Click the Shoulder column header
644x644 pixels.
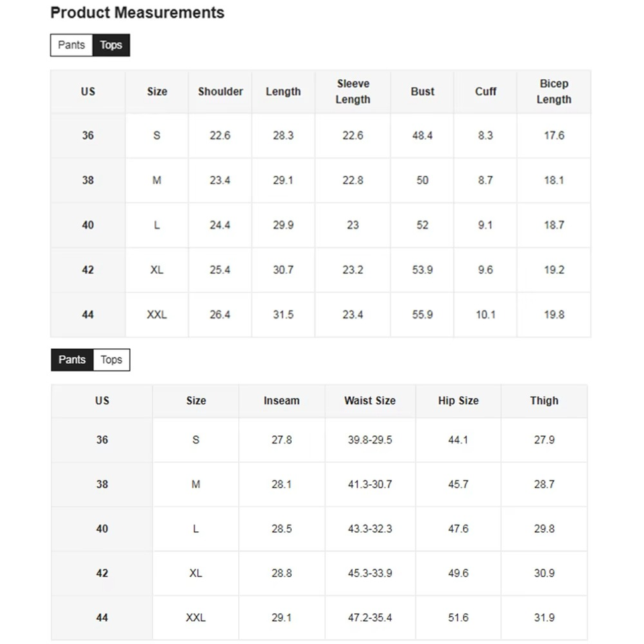(x=220, y=91)
